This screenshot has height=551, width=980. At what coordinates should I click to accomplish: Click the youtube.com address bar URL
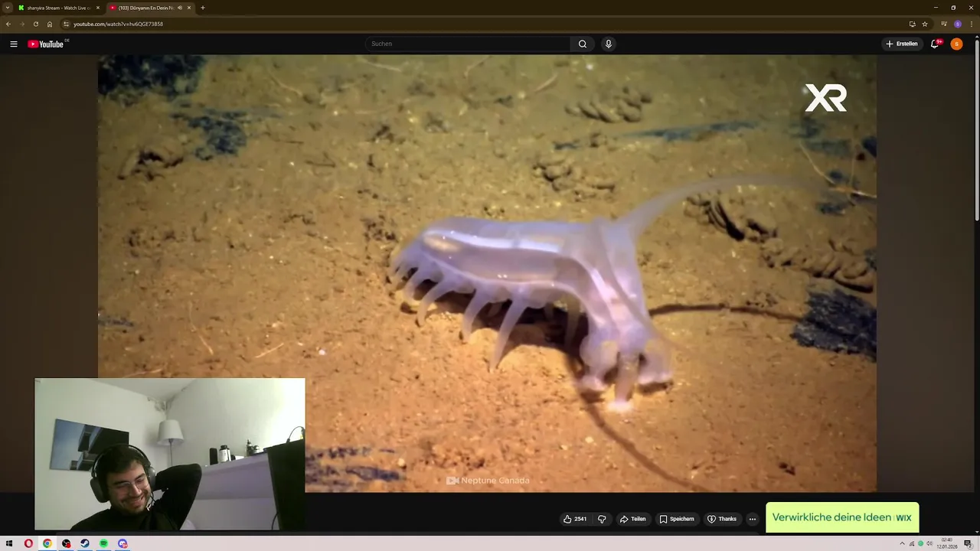coord(118,24)
